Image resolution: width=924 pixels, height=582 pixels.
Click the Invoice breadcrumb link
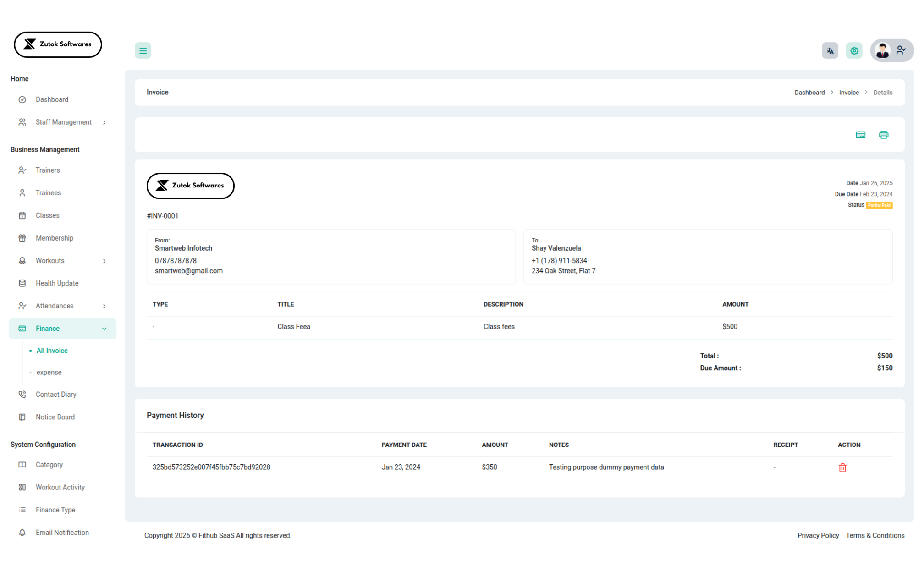(849, 93)
